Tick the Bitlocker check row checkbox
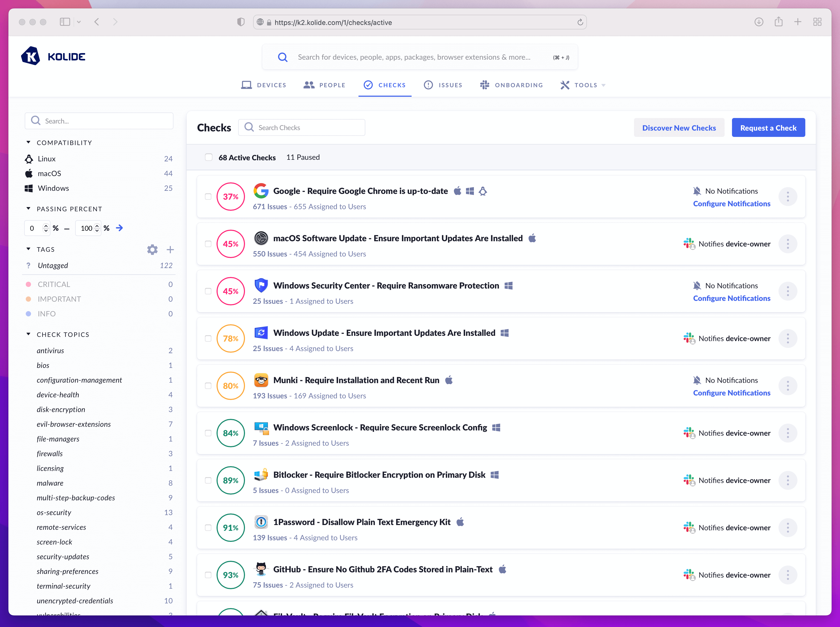This screenshot has height=627, width=840. [208, 480]
